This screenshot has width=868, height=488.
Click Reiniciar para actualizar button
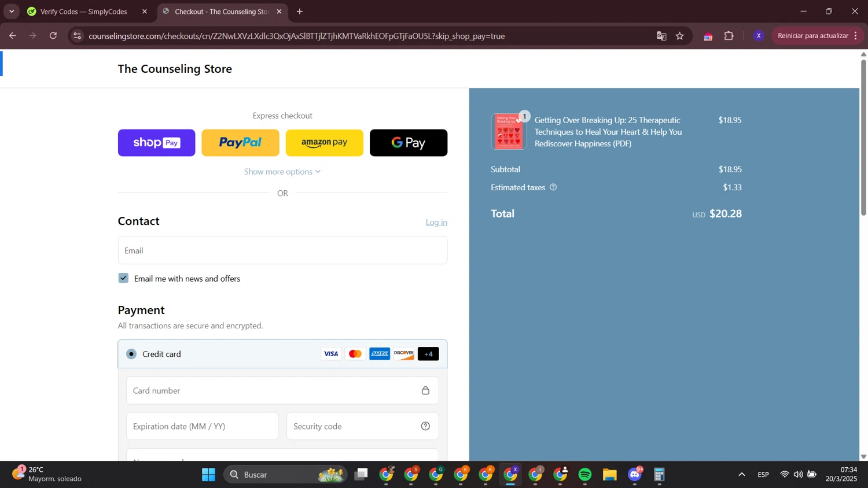pos(812,36)
